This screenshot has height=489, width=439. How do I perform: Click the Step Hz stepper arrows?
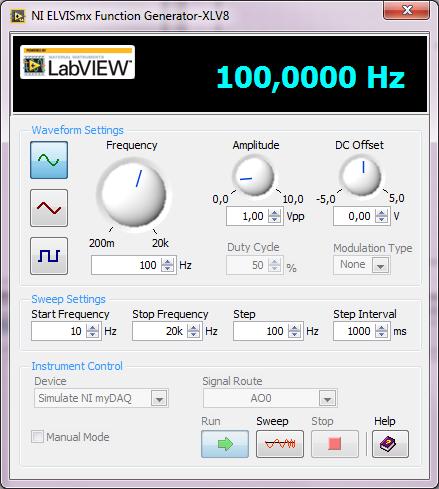point(295,331)
